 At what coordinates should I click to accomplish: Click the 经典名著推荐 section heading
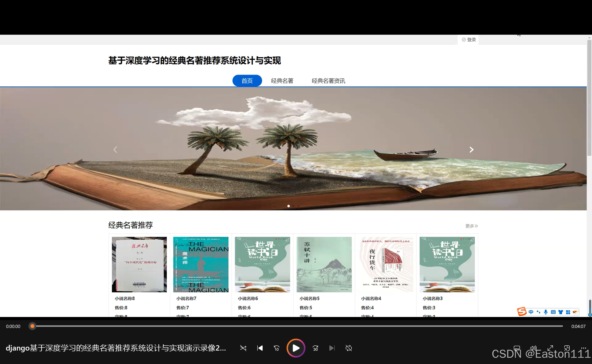[x=131, y=225]
